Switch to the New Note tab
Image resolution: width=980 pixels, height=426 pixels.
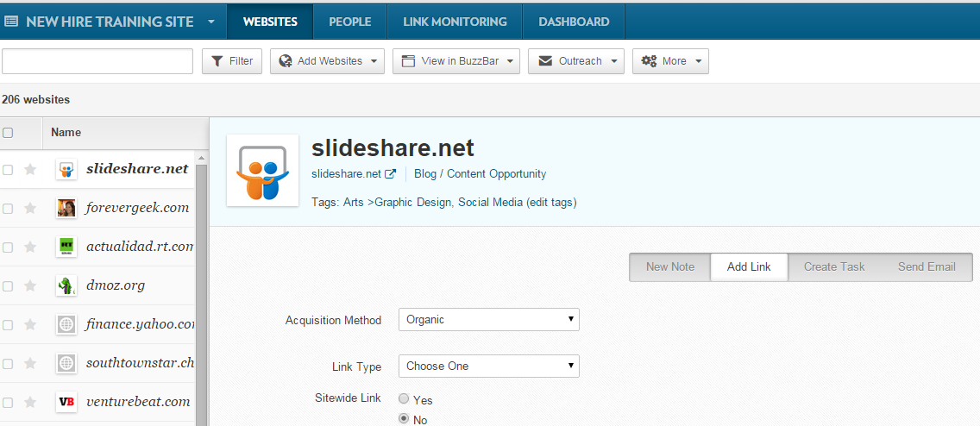(x=670, y=266)
